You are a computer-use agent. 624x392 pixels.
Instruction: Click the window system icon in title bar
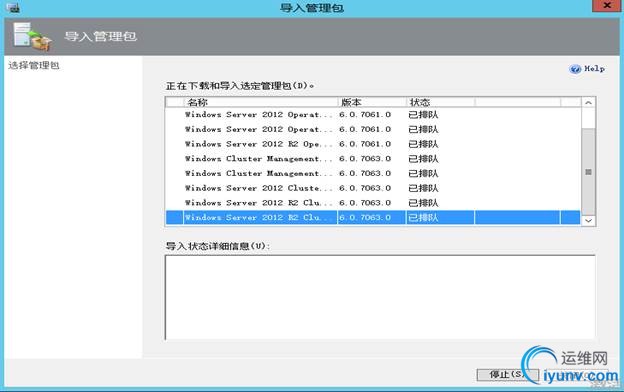(x=13, y=7)
